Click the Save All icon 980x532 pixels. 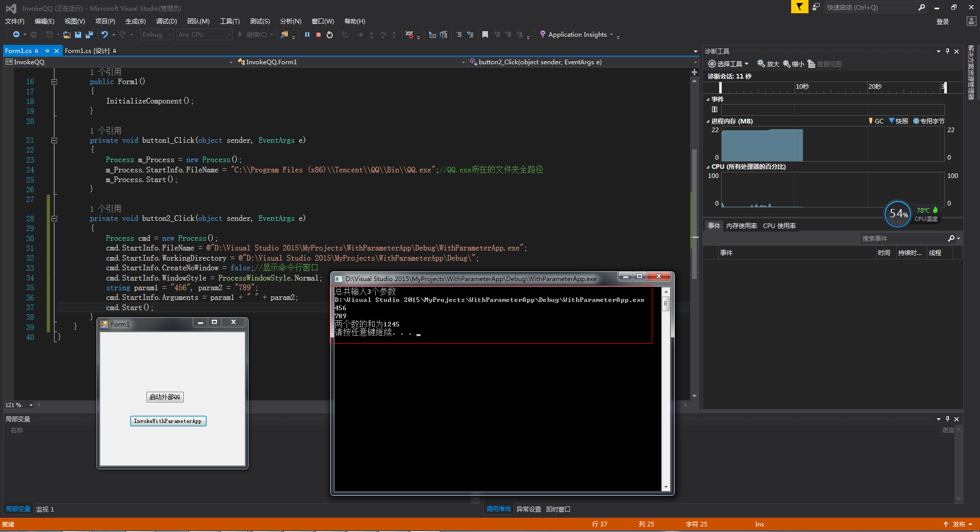(x=88, y=34)
